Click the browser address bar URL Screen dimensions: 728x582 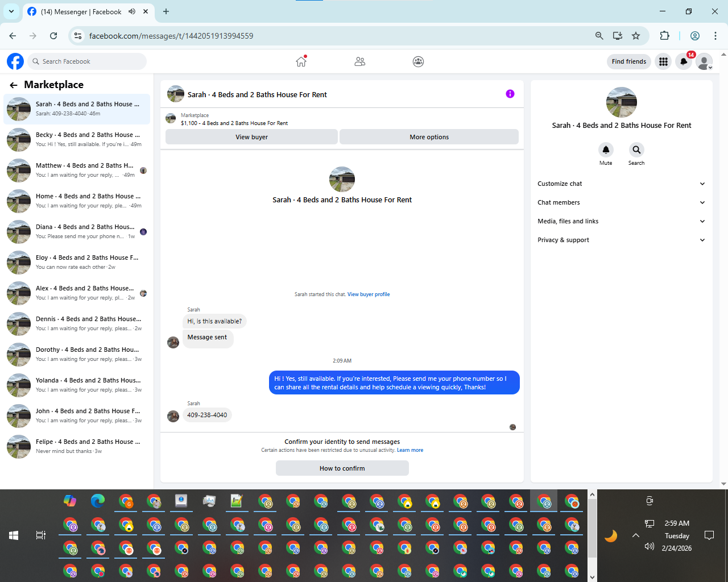pos(171,36)
